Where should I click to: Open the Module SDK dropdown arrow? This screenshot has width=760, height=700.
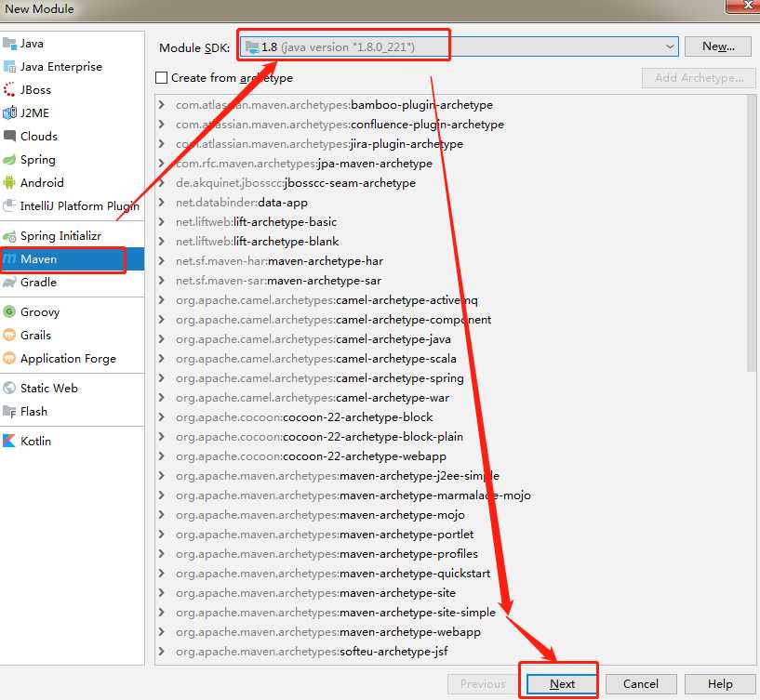670,47
